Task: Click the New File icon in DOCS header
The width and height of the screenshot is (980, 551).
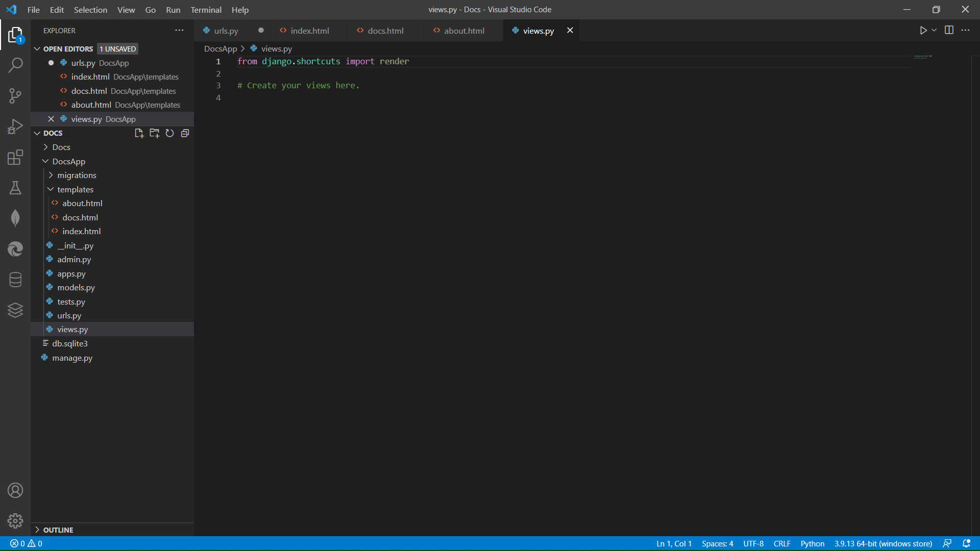Action: click(x=139, y=133)
